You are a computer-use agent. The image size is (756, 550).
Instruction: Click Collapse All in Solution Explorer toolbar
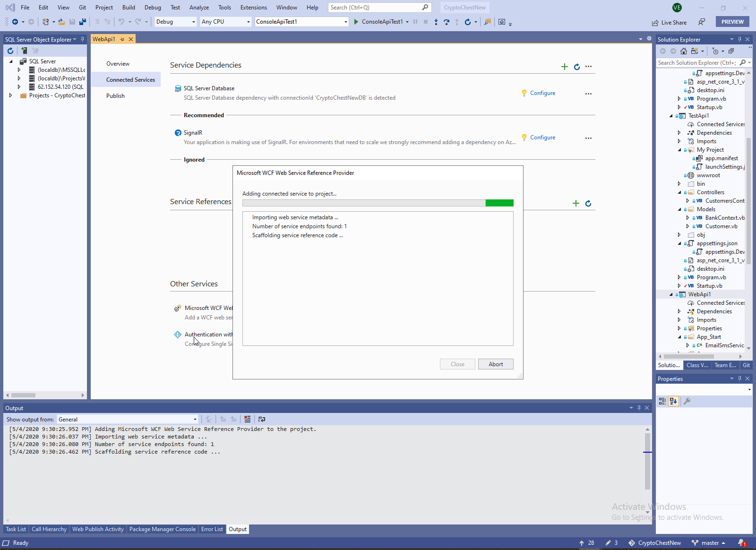[731, 51]
